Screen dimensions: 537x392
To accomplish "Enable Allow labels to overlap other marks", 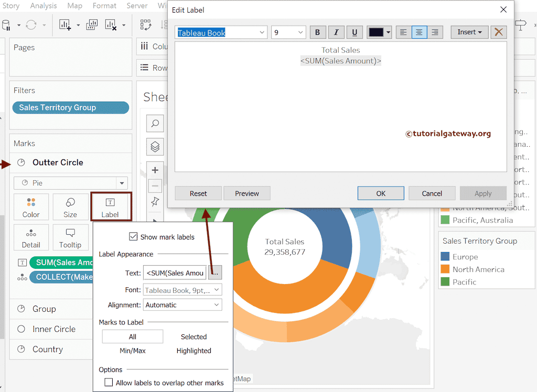I will (x=109, y=383).
